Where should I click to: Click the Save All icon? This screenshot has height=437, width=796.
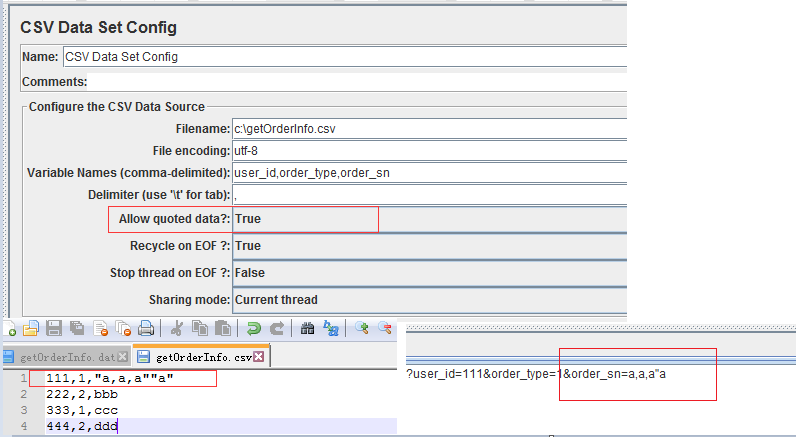tap(77, 329)
